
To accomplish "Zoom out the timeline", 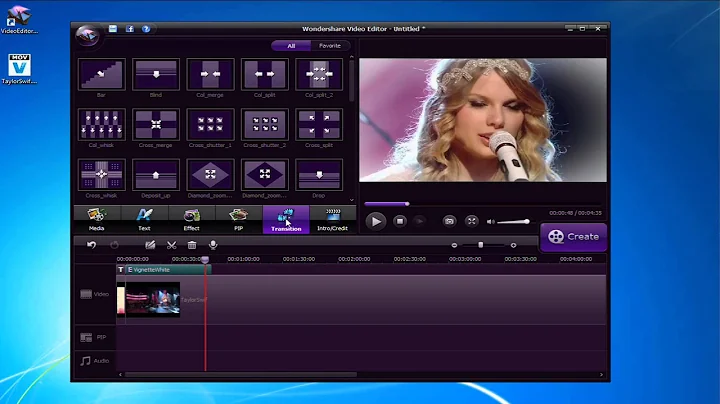I will pos(454,245).
